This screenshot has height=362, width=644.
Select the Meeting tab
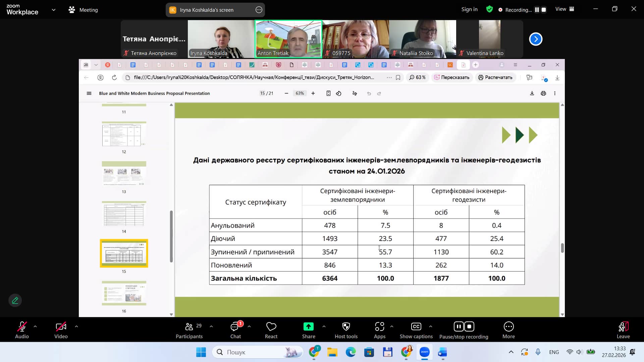tap(83, 10)
